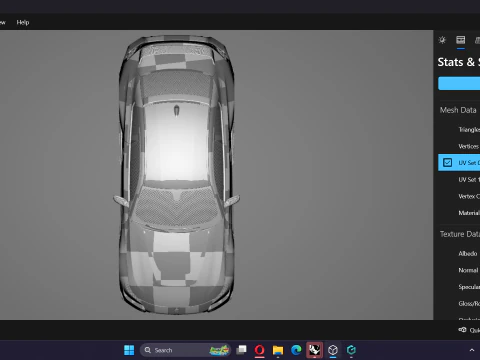Click the taskbar Search box
This screenshot has height=360, width=480.
185,350
